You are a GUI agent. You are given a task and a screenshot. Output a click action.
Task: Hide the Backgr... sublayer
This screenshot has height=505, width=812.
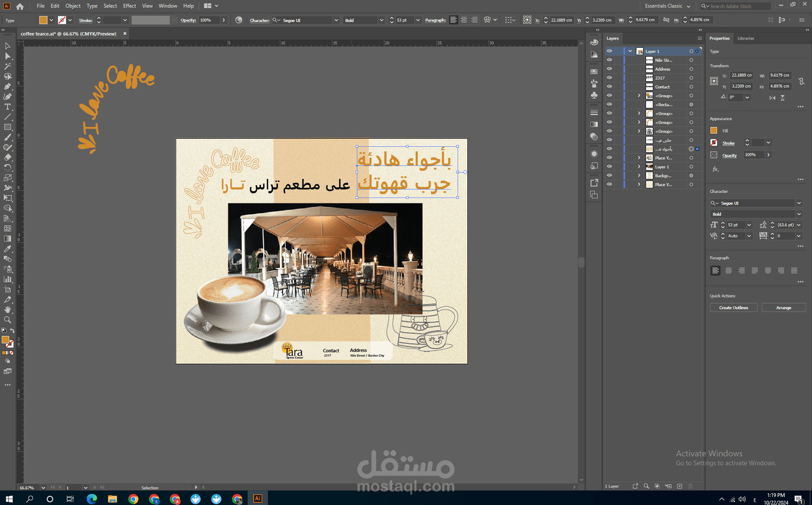pyautogui.click(x=610, y=176)
